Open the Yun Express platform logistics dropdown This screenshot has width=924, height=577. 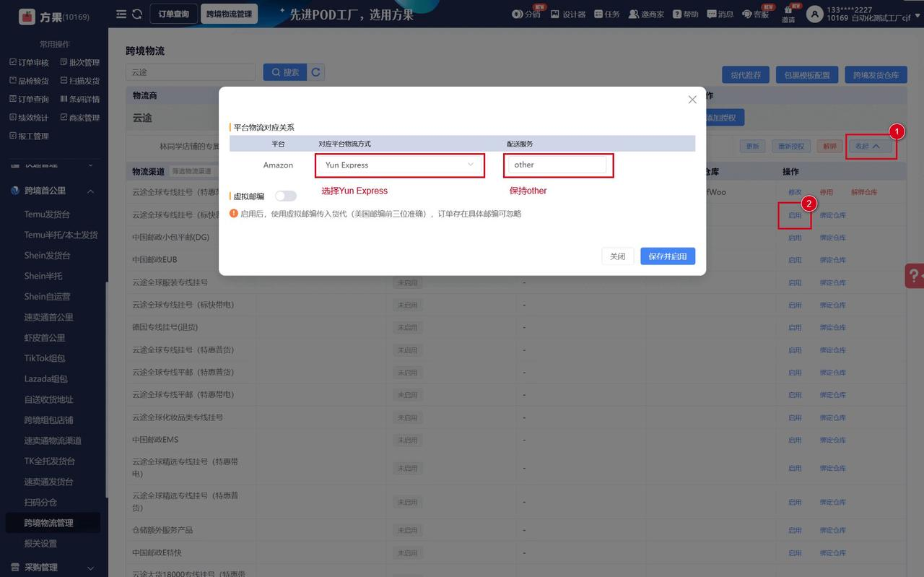tap(400, 165)
